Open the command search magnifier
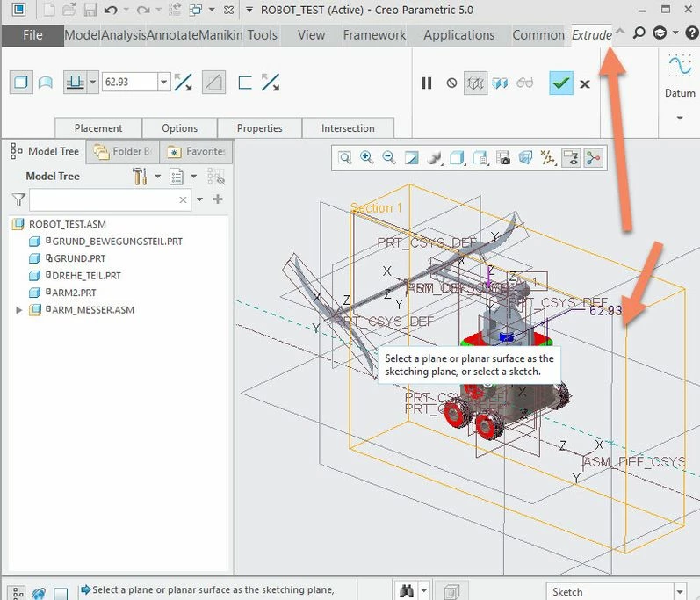This screenshot has height=600, width=700. click(x=639, y=33)
